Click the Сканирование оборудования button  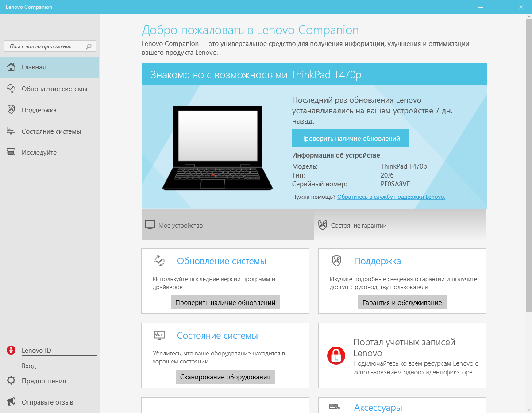click(226, 377)
